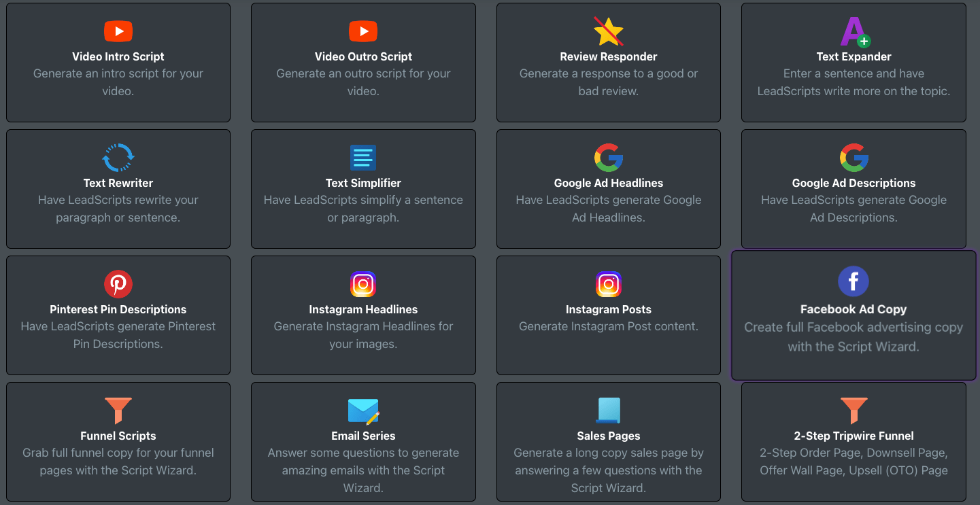Image resolution: width=980 pixels, height=505 pixels.
Task: Select the Facebook Ad Copy card
Action: click(853, 315)
